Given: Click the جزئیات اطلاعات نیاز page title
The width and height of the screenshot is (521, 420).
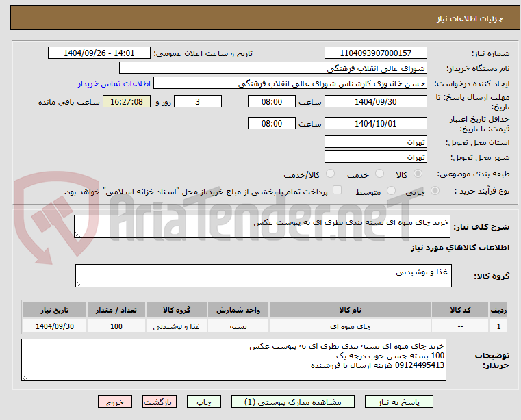Looking at the screenshot, I should [x=470, y=18].
